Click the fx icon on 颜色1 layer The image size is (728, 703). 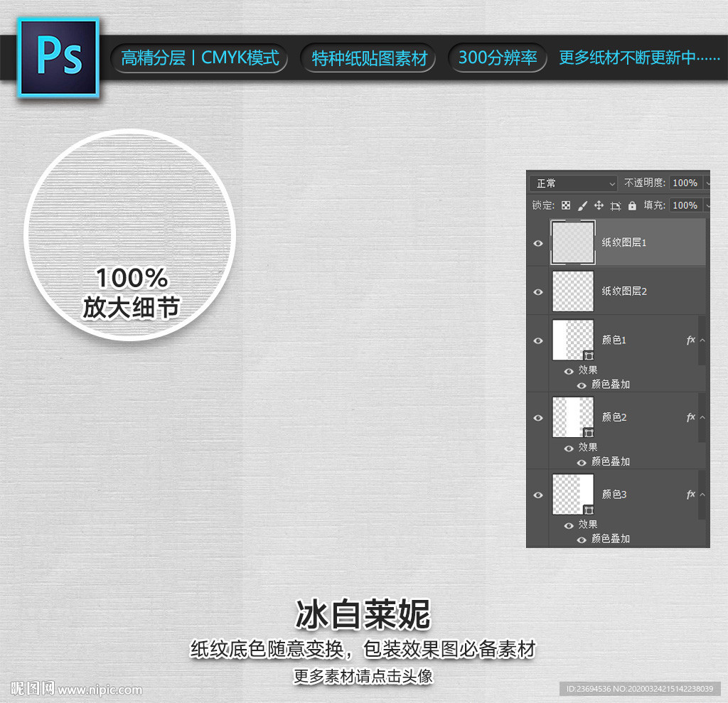tap(690, 340)
